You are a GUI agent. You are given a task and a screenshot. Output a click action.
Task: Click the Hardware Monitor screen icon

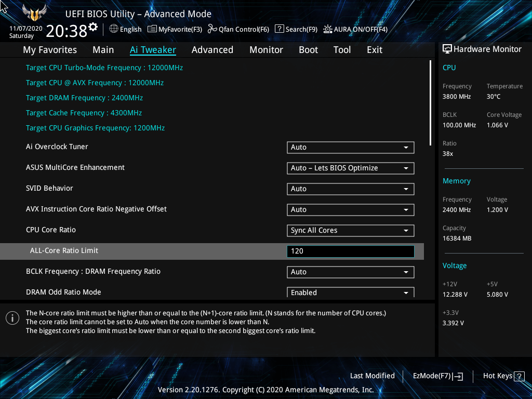[x=447, y=49]
